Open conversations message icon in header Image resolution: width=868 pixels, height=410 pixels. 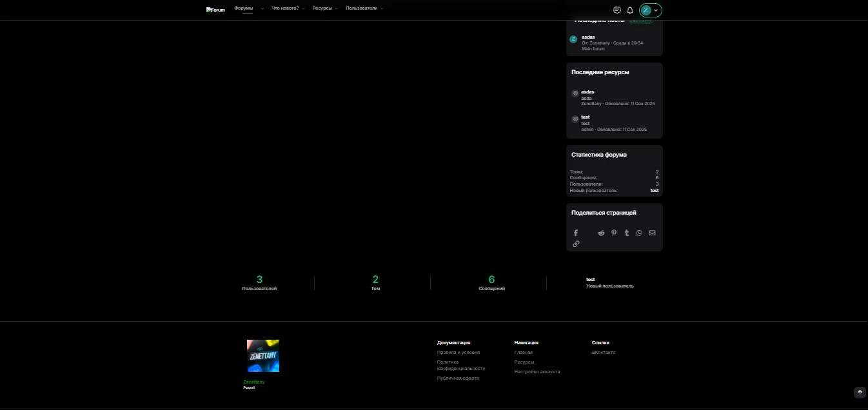[x=617, y=10]
